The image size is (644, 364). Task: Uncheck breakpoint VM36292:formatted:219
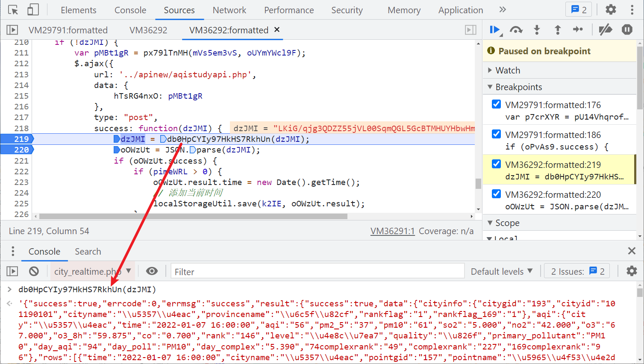tap(496, 164)
